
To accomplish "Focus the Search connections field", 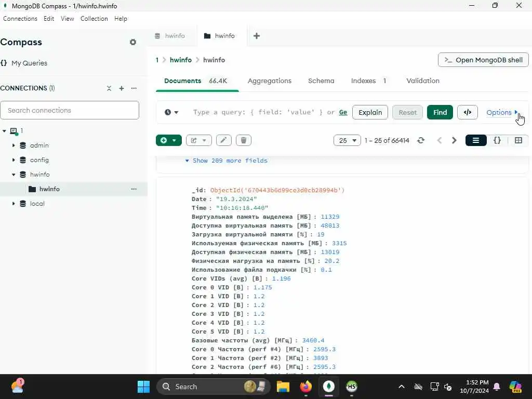I will (x=70, y=110).
